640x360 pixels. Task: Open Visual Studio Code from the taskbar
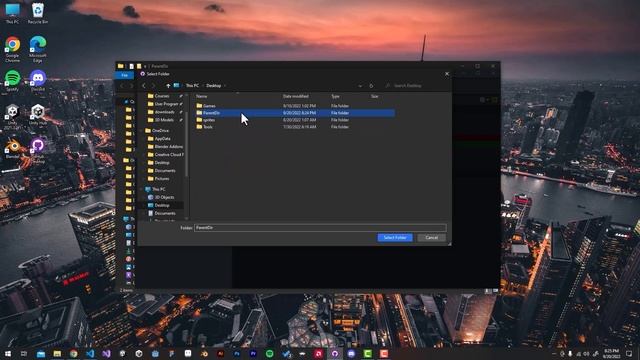pos(90,353)
